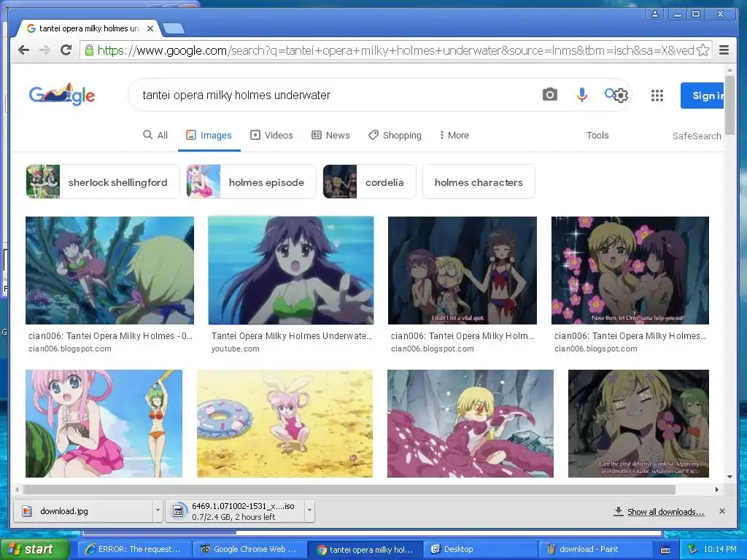Click the horizontal scrollbar thumb
The width and height of the screenshot is (747, 560).
coord(349,489)
